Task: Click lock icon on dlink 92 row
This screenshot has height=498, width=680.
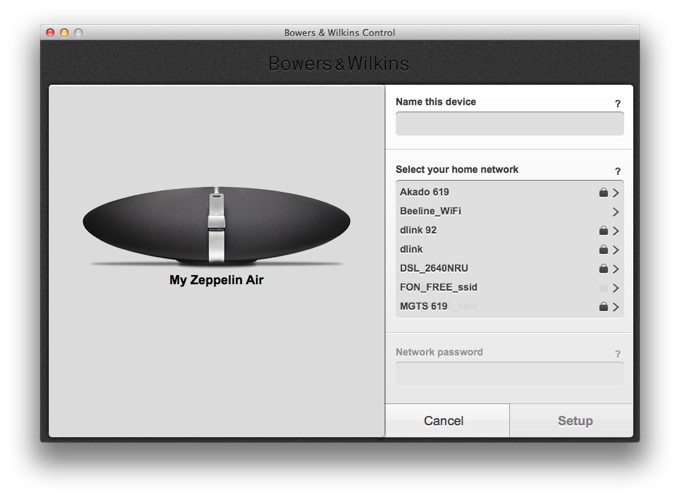Action: pos(603,230)
